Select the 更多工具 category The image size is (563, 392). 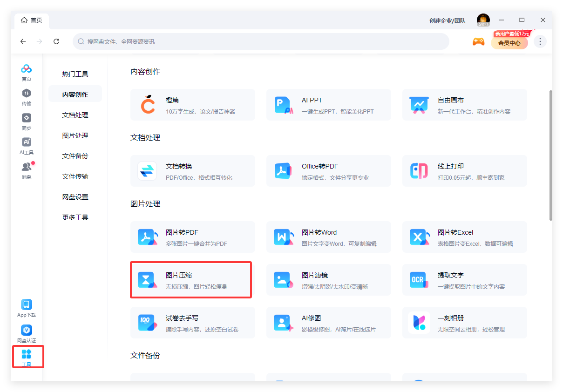tap(75, 217)
